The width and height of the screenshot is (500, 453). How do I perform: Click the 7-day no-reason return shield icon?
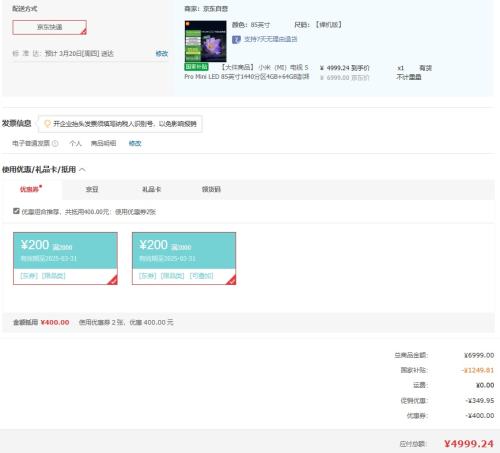point(236,40)
